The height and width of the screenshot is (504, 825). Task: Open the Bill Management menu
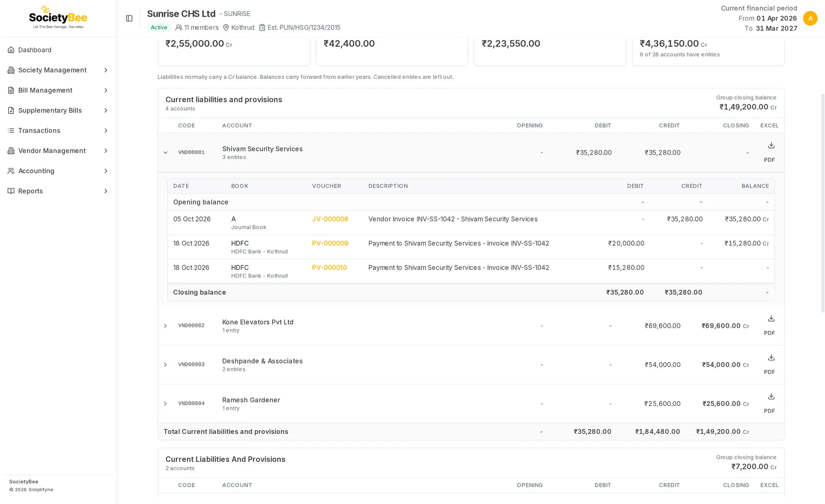58,90
